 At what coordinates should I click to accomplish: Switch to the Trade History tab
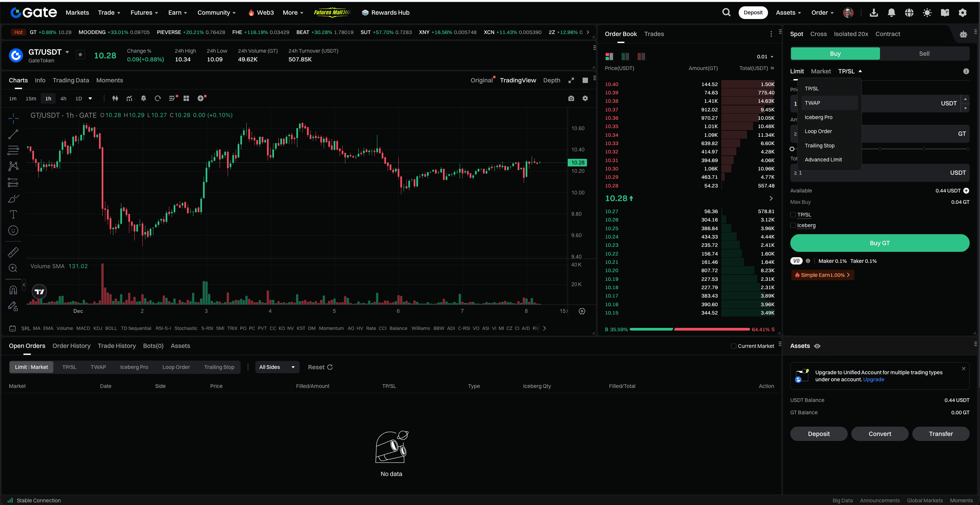pyautogui.click(x=117, y=346)
